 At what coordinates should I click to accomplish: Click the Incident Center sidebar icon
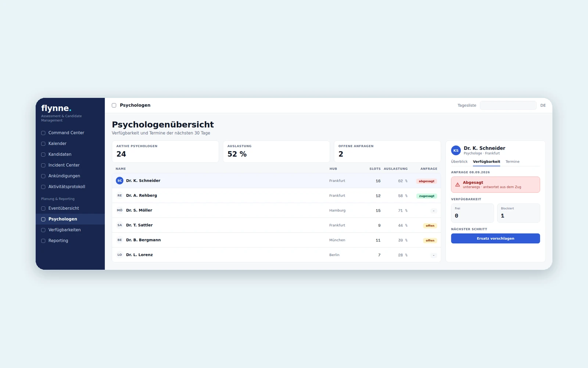(x=43, y=165)
